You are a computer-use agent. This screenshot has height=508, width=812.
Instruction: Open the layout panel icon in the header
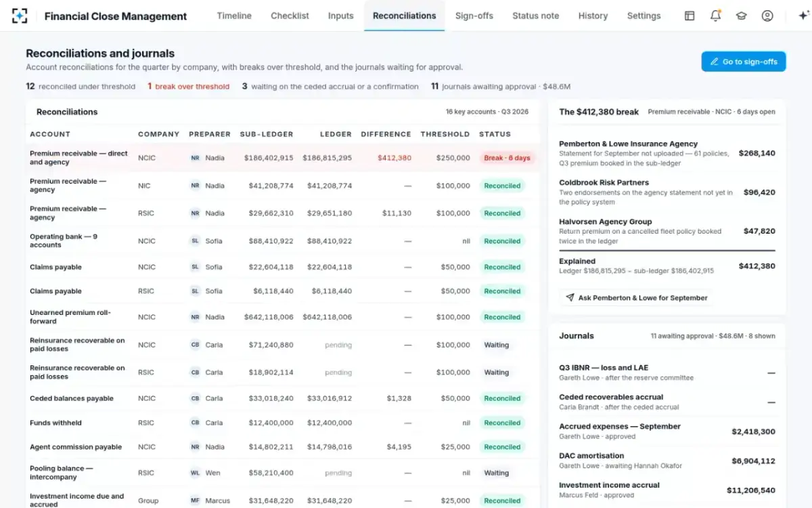click(x=690, y=16)
